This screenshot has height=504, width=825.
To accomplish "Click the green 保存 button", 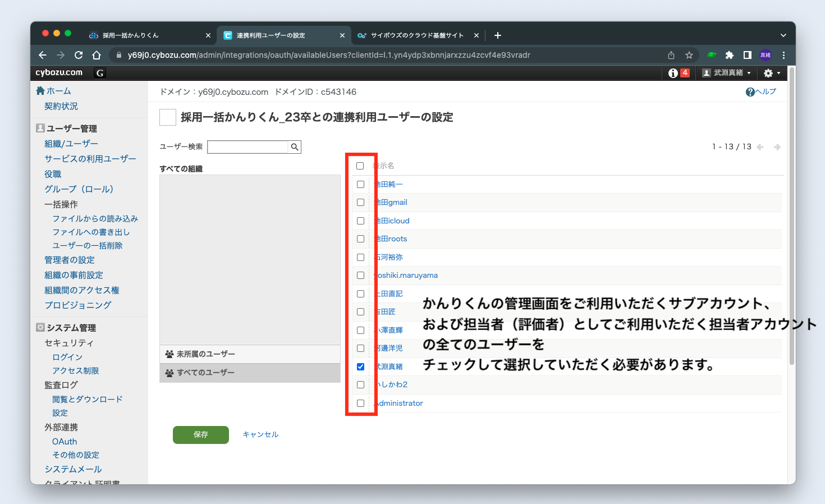I will (x=201, y=434).
